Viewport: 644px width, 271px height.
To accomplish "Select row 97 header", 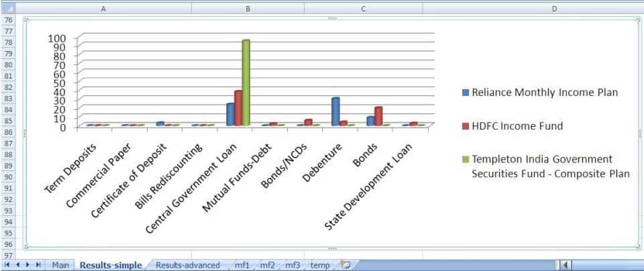I will click(8, 255).
